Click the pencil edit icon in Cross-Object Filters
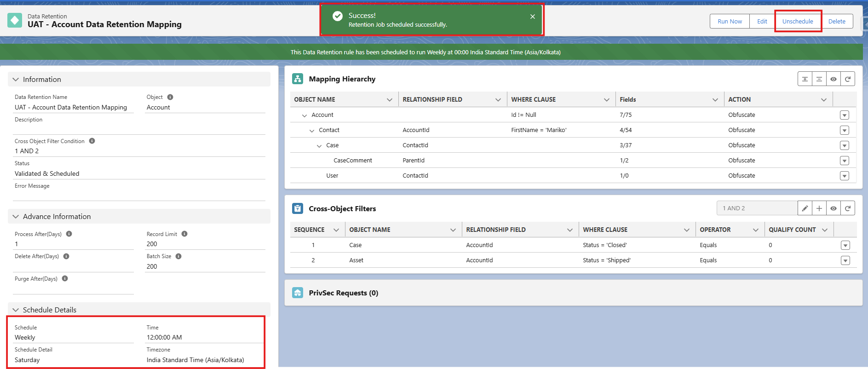The image size is (868, 369). point(805,208)
